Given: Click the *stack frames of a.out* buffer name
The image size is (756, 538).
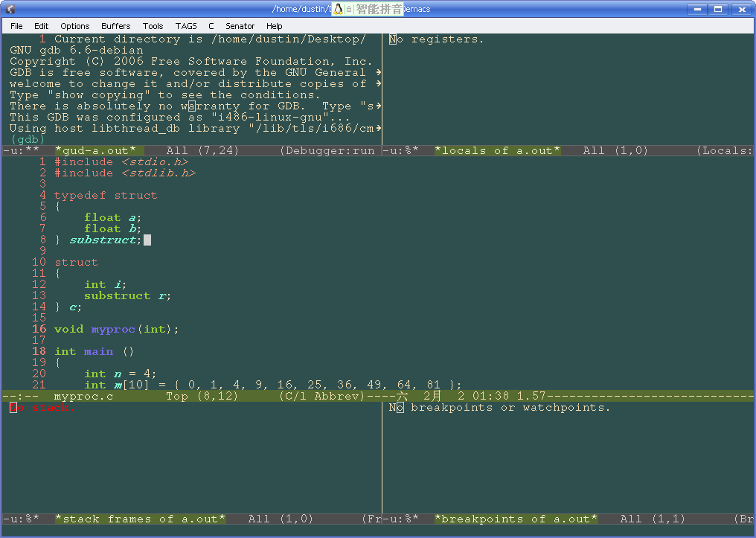Looking at the screenshot, I should click(140, 519).
